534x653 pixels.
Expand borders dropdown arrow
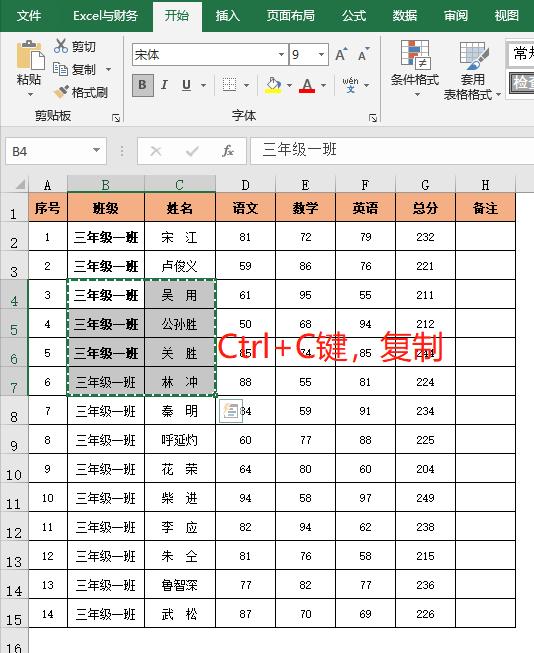tap(246, 85)
